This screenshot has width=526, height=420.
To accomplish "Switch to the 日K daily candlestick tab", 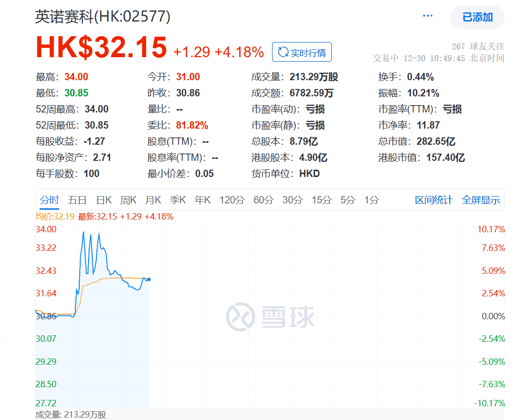I will click(104, 200).
